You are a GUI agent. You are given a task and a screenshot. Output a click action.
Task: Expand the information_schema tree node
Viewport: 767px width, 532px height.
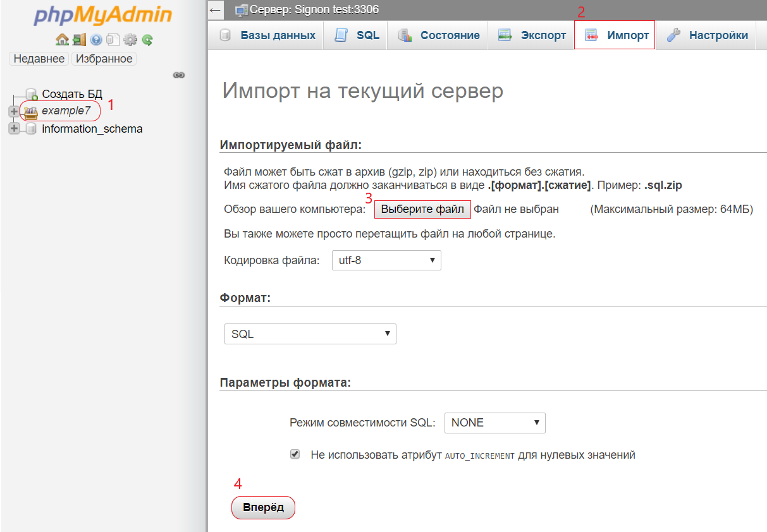pos(14,129)
